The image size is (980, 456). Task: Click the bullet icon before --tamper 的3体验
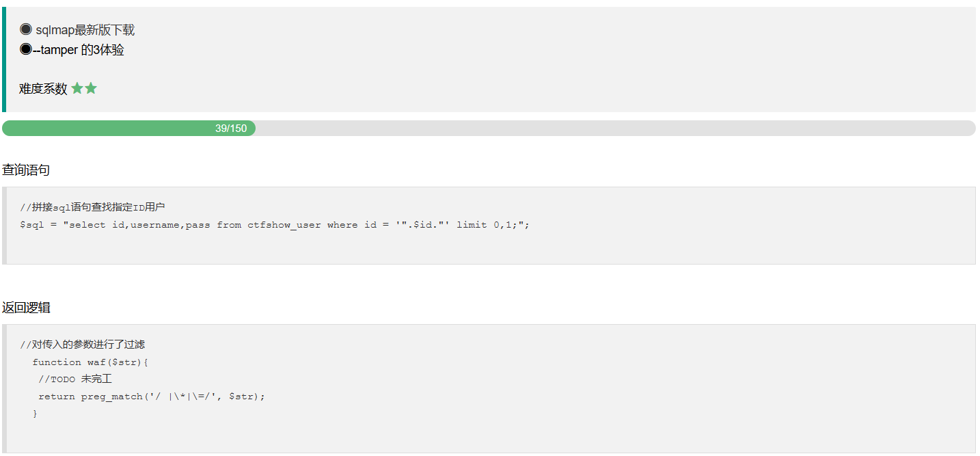coord(25,49)
